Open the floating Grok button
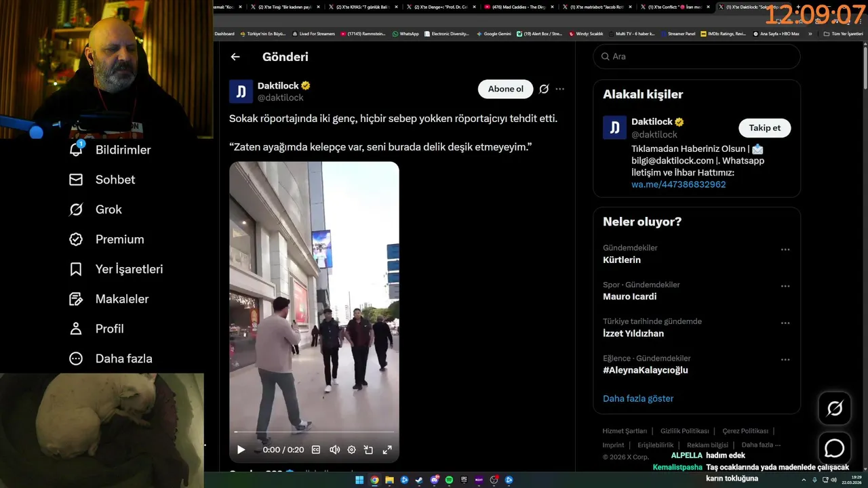 pos(834,408)
